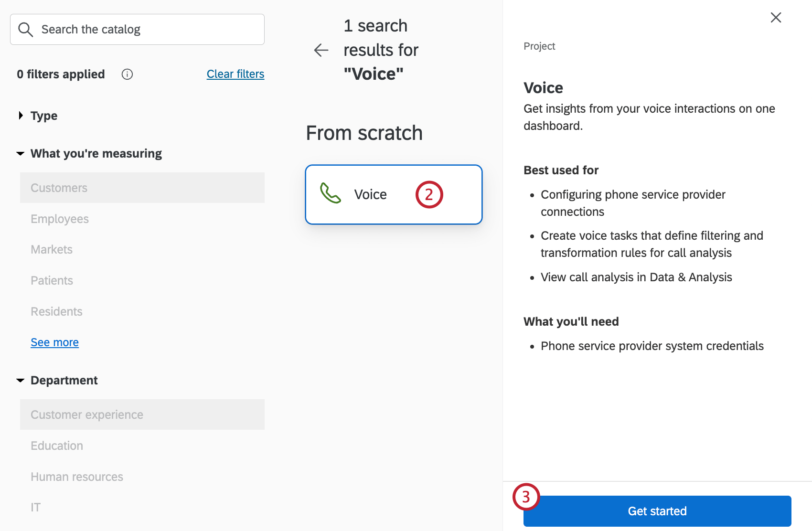This screenshot has width=812, height=531.
Task: Expand the Type filter section
Action: (x=21, y=116)
